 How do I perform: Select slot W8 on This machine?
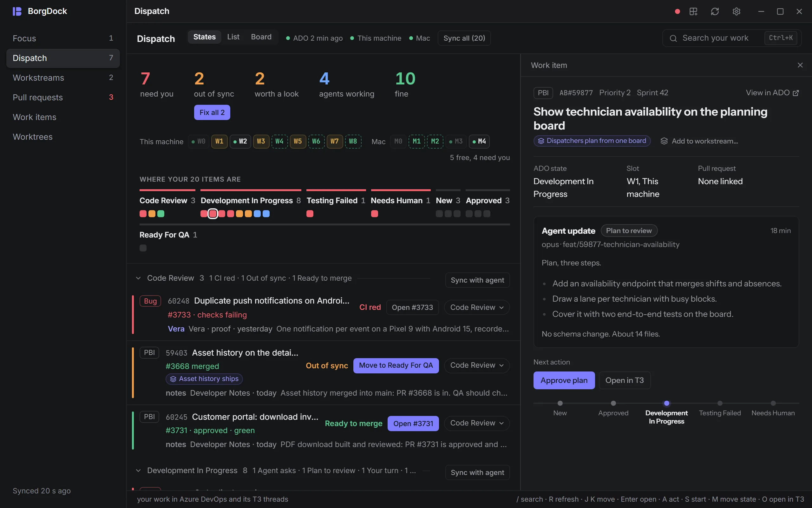tap(353, 142)
